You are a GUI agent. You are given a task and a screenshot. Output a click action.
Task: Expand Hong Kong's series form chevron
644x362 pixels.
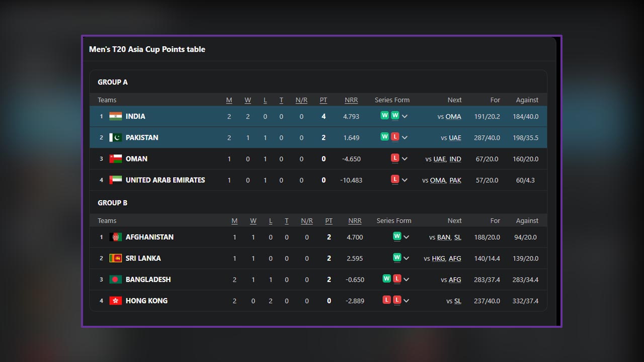[x=407, y=301]
